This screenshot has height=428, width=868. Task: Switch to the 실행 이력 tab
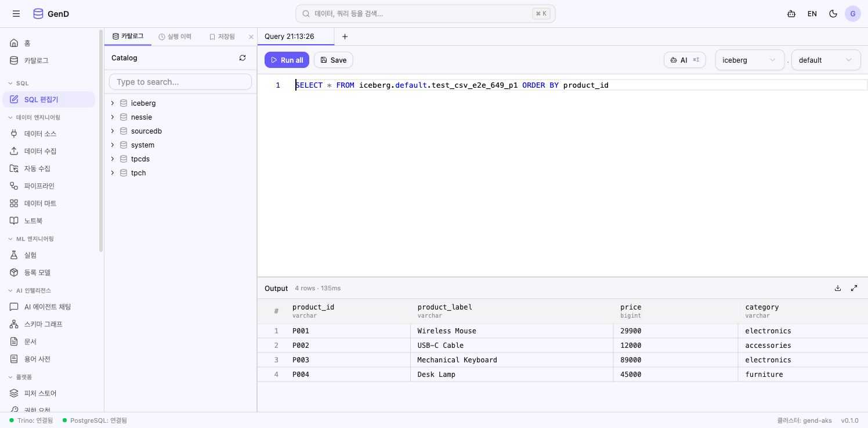(x=175, y=37)
